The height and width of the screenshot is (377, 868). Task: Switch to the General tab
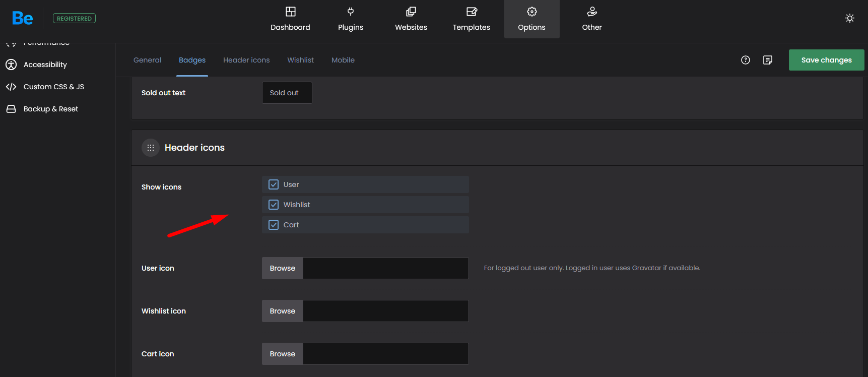point(147,60)
